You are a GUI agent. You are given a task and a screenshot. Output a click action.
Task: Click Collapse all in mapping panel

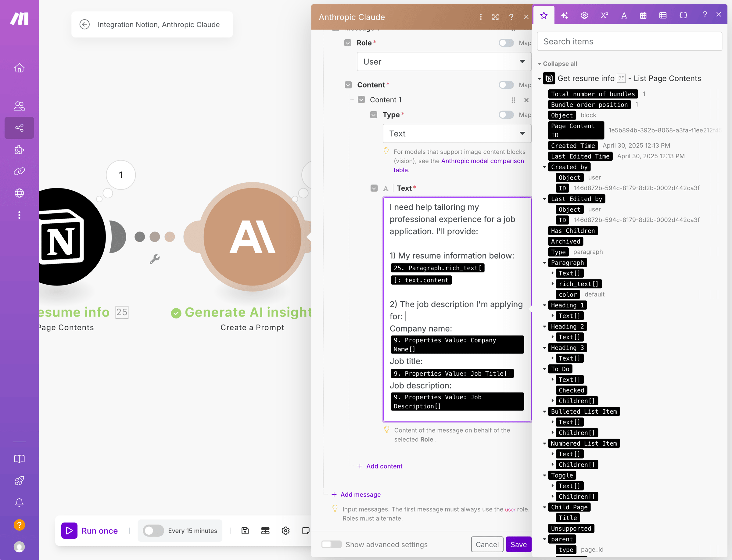pos(557,64)
